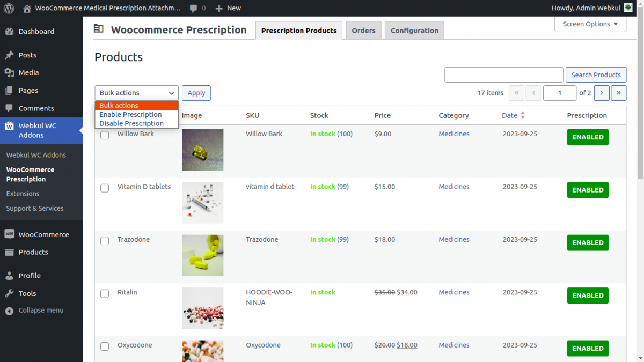Open the Willow Bark product thumbnail
This screenshot has height=362, width=644.
tap(202, 150)
